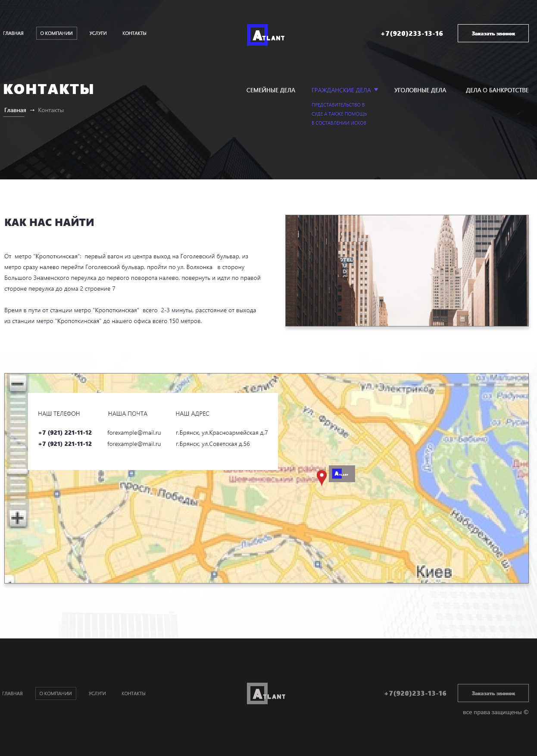The width and height of the screenshot is (537, 756).
Task: Click the Atlant logo in the header
Action: click(266, 35)
